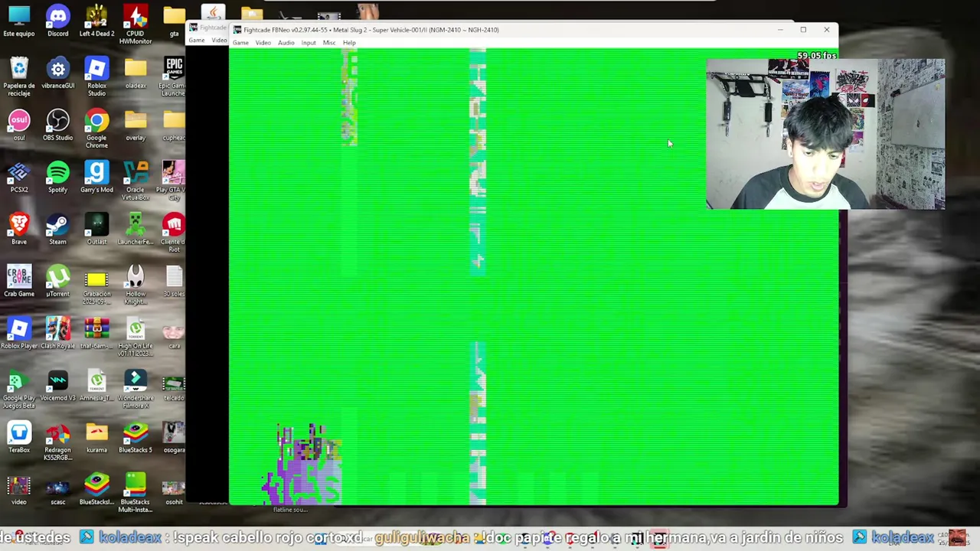This screenshot has width=980, height=551.
Task: Open the overlay folder
Action: point(136,126)
